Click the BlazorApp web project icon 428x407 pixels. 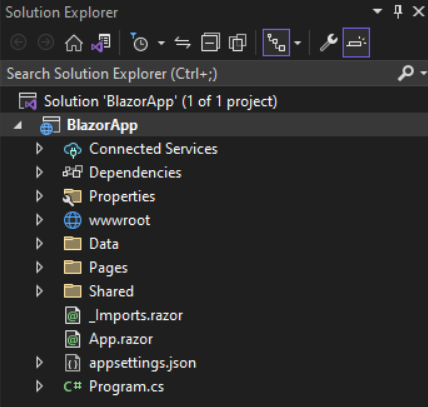tap(50, 125)
